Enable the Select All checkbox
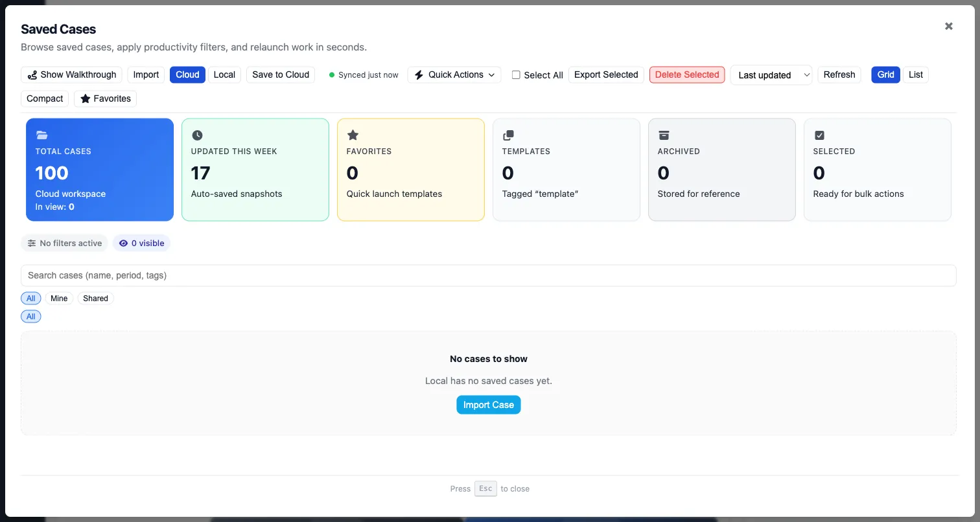 point(516,74)
